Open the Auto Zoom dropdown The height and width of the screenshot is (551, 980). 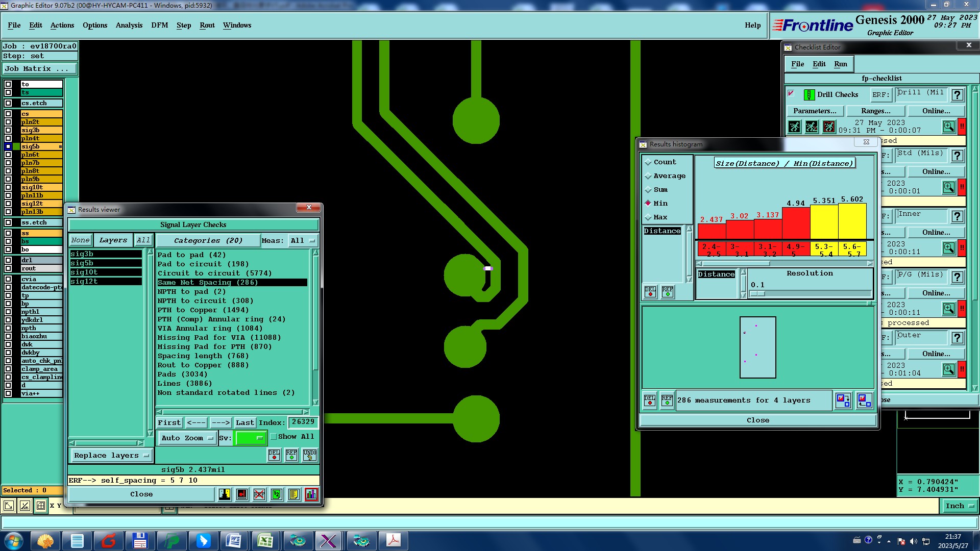(187, 438)
